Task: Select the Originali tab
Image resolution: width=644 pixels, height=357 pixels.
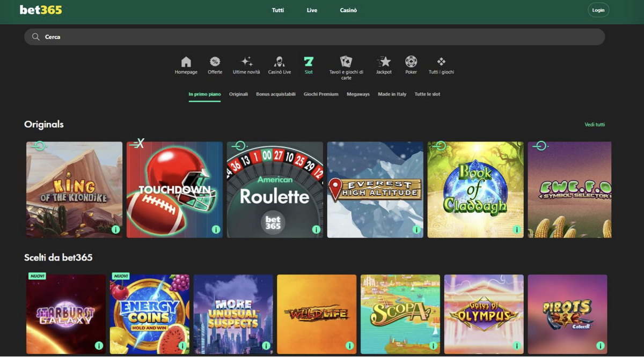Action: (x=238, y=94)
